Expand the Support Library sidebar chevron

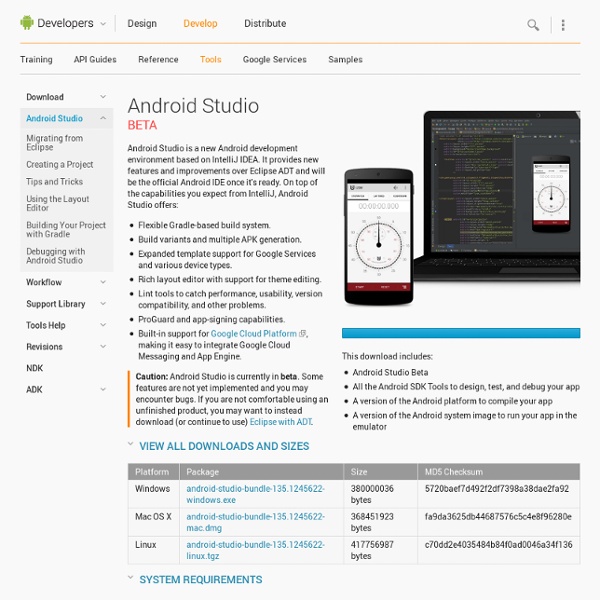(103, 303)
